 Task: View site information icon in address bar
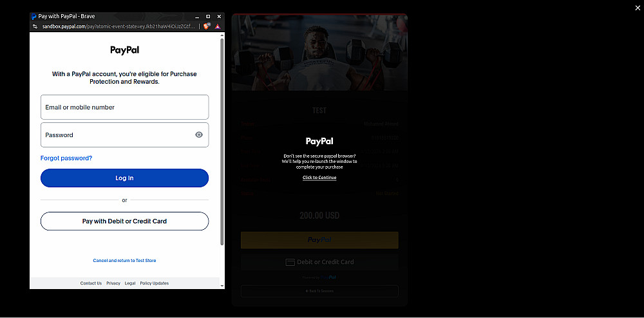[x=35, y=26]
